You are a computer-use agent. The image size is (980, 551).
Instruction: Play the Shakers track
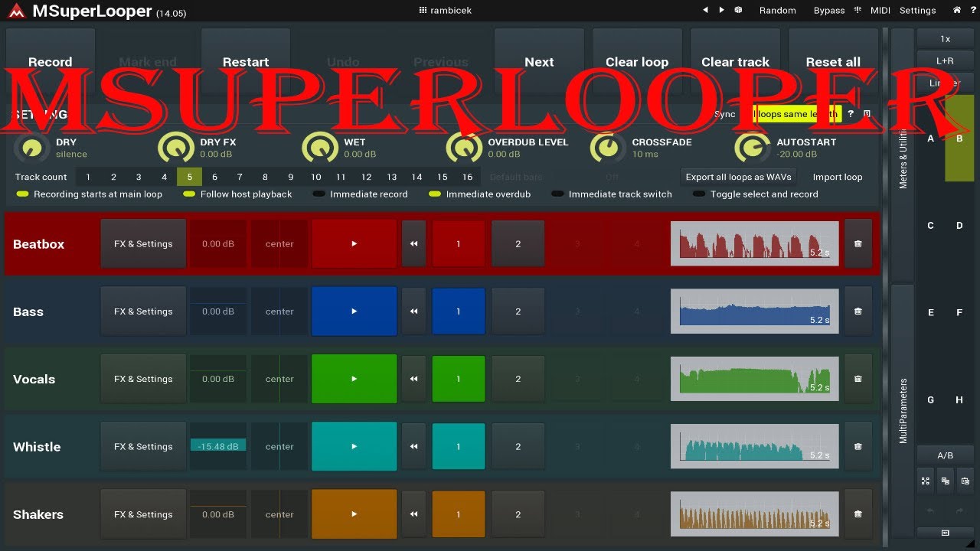point(354,514)
